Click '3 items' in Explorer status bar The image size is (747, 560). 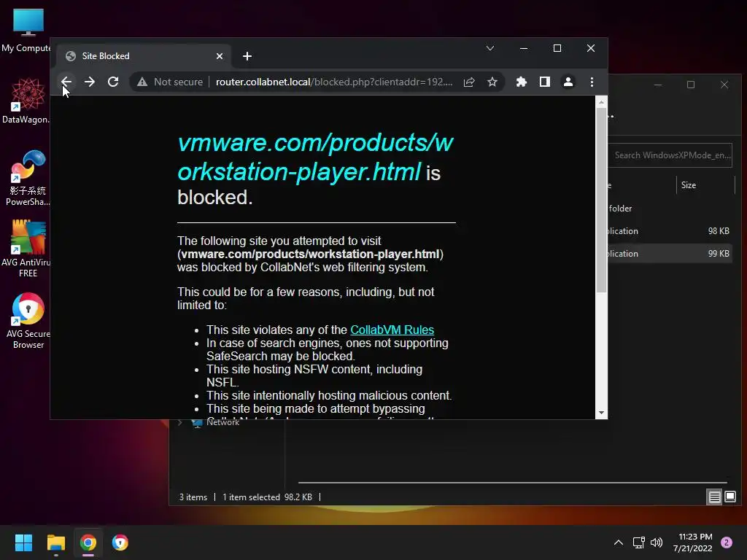click(193, 497)
